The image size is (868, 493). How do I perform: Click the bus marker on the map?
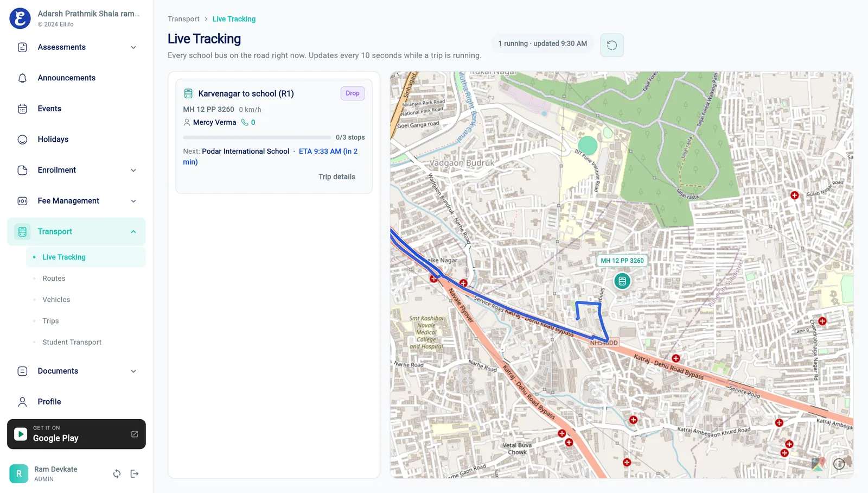point(622,281)
